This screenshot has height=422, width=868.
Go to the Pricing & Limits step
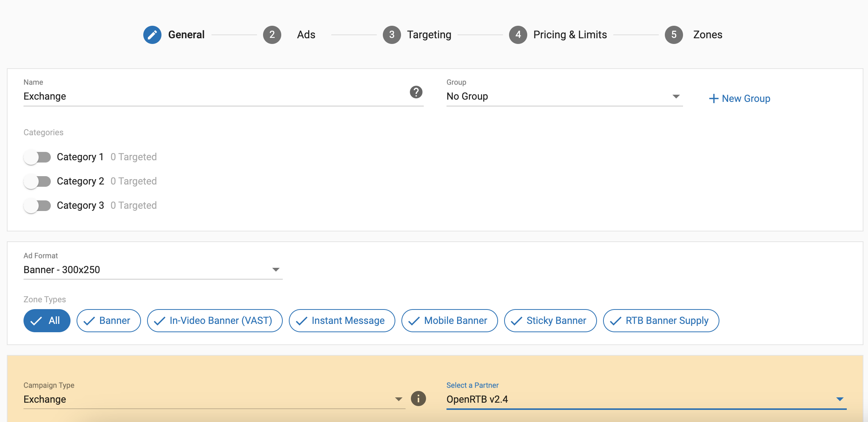[x=570, y=35]
